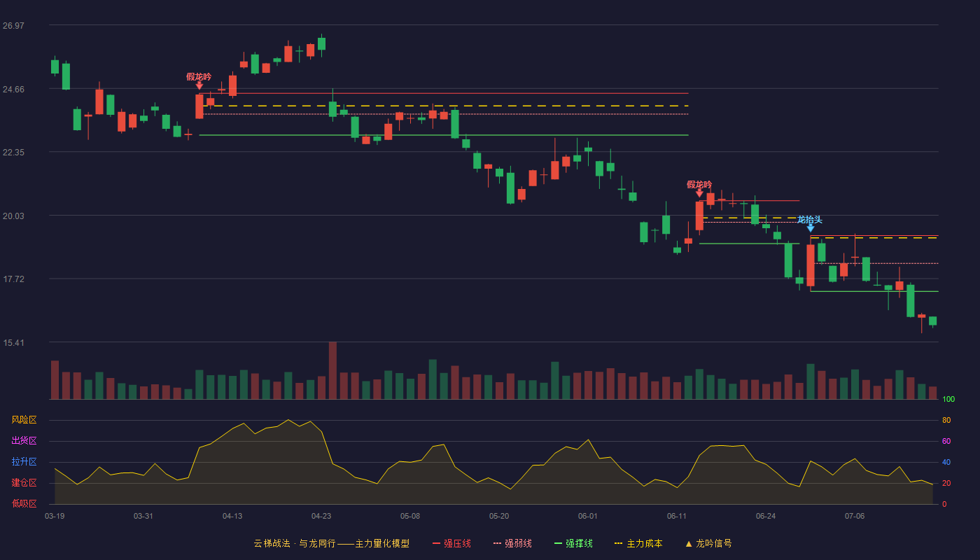Toggle the 主力成本 legend entry

[x=638, y=543]
